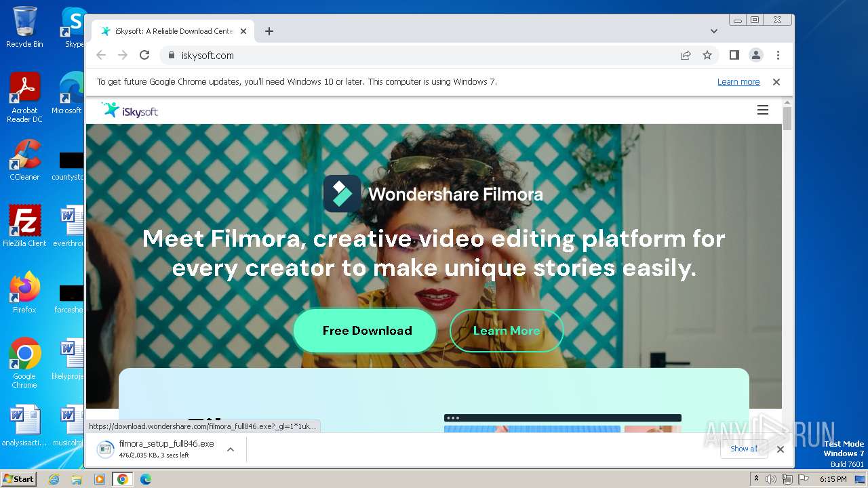Open Firefox desktop icon
The width and height of the screenshot is (868, 488).
24,293
